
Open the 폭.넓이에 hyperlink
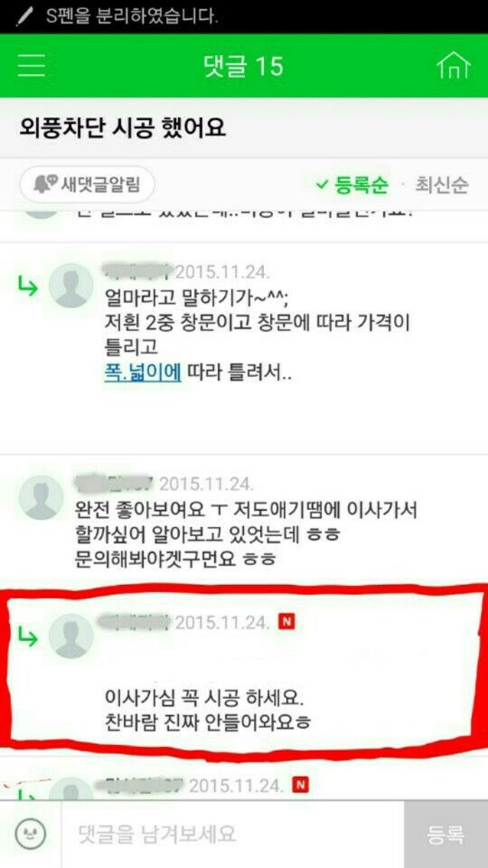click(143, 373)
